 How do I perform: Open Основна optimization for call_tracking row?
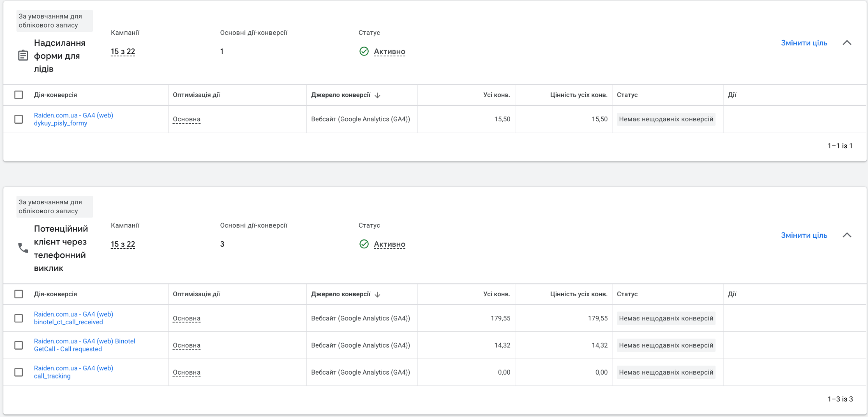[x=186, y=373]
